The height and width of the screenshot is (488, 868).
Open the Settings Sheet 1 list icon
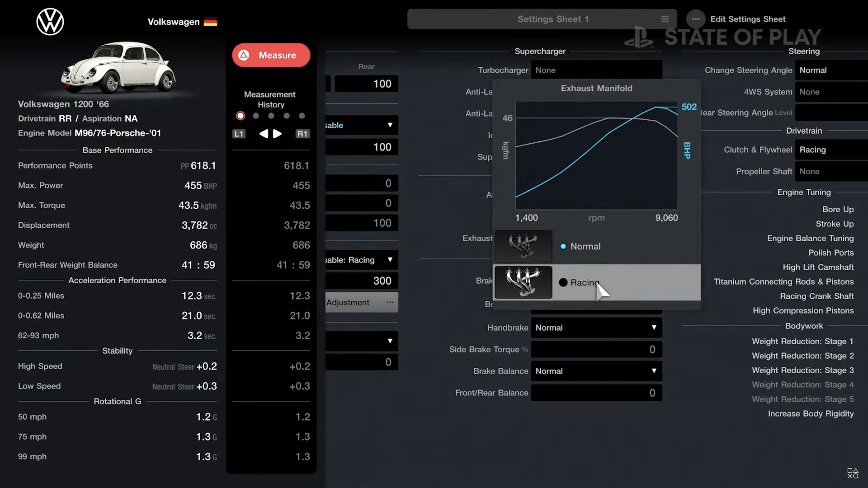665,19
